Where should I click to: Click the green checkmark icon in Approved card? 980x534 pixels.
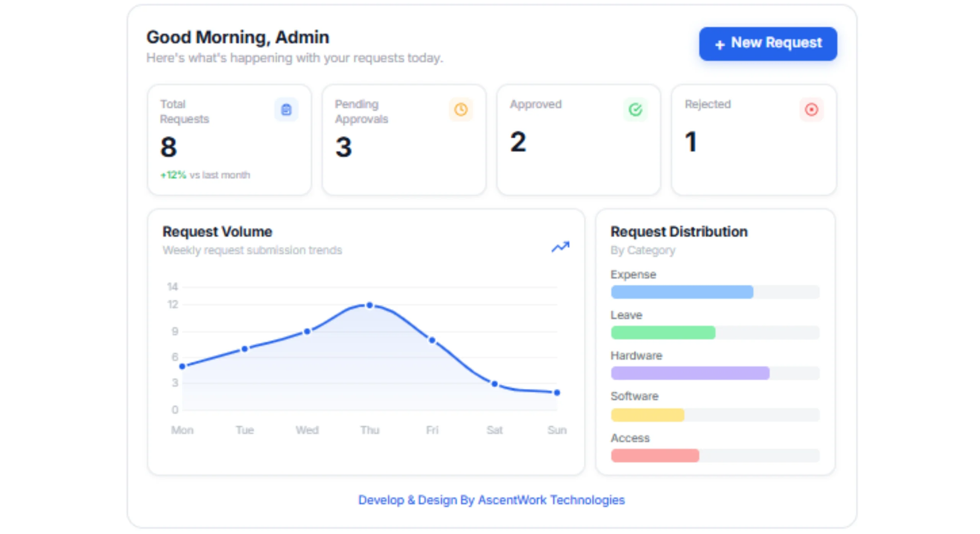click(x=635, y=110)
